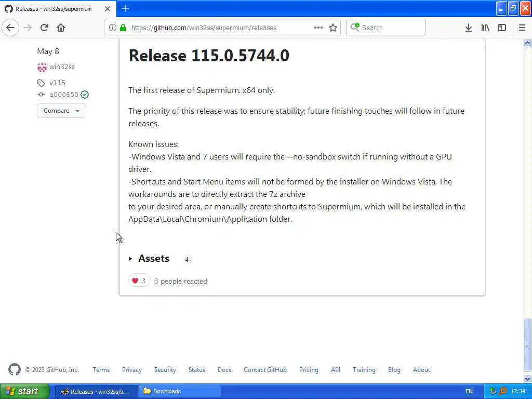The height and width of the screenshot is (399, 532).
Task: Click the green secure connection padlock
Action: (x=123, y=28)
